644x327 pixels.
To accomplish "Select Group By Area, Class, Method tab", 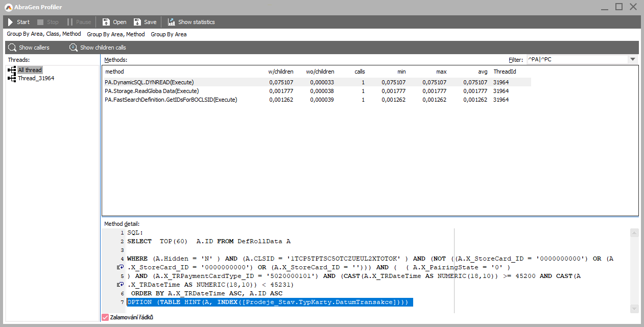I will click(x=44, y=34).
